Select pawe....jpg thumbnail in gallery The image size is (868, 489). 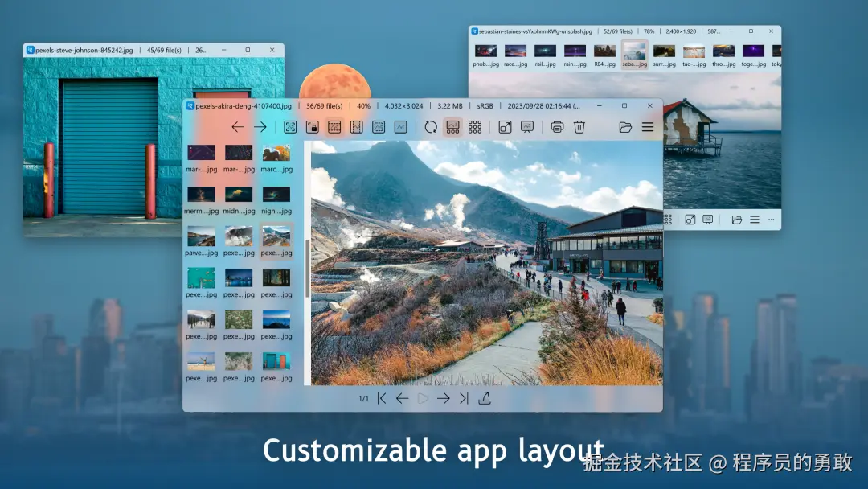(x=201, y=242)
